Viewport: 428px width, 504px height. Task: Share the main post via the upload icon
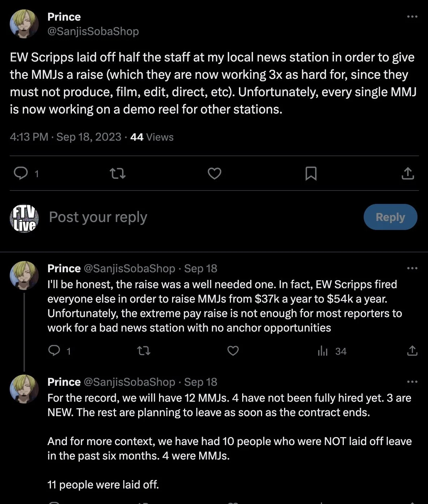(x=408, y=174)
